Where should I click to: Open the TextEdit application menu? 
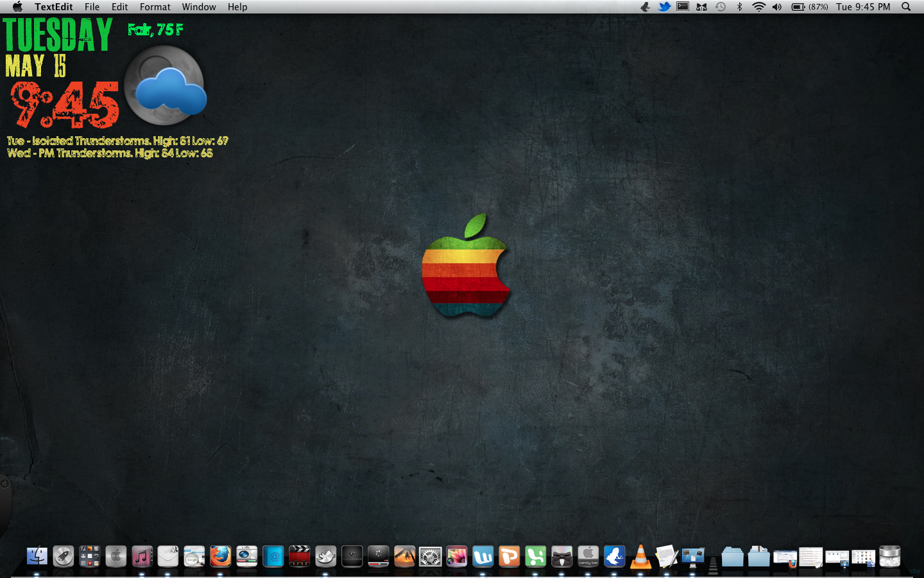coord(54,6)
